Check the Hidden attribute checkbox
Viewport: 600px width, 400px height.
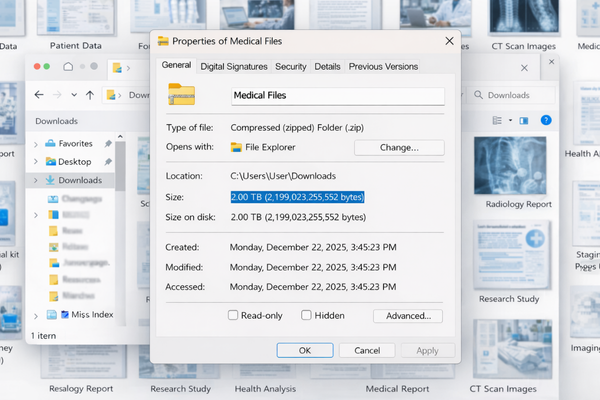click(x=306, y=315)
